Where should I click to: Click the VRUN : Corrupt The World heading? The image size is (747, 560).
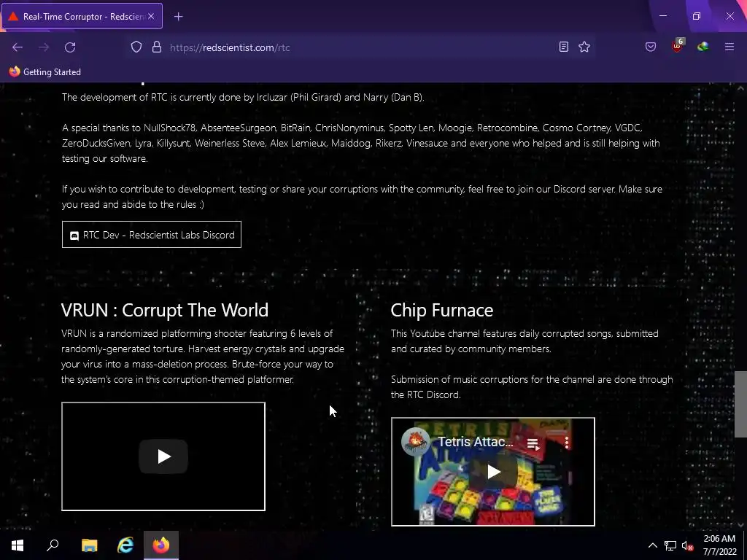click(165, 310)
